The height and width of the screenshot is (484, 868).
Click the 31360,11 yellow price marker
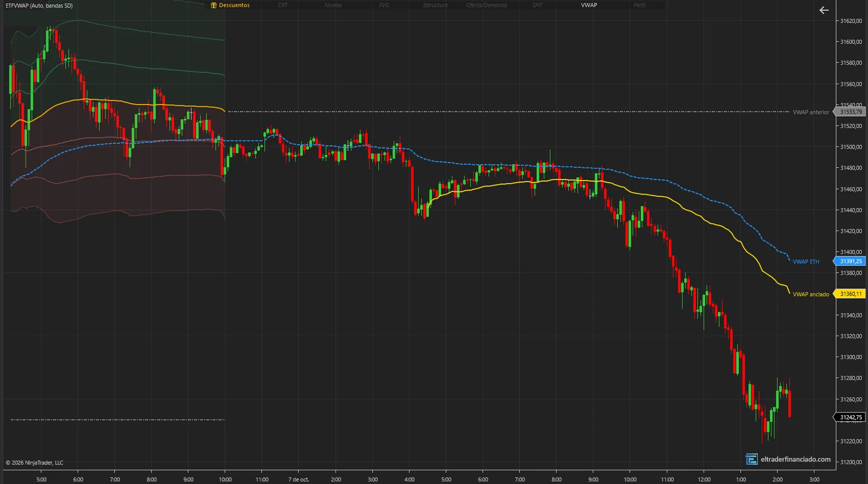pos(850,294)
